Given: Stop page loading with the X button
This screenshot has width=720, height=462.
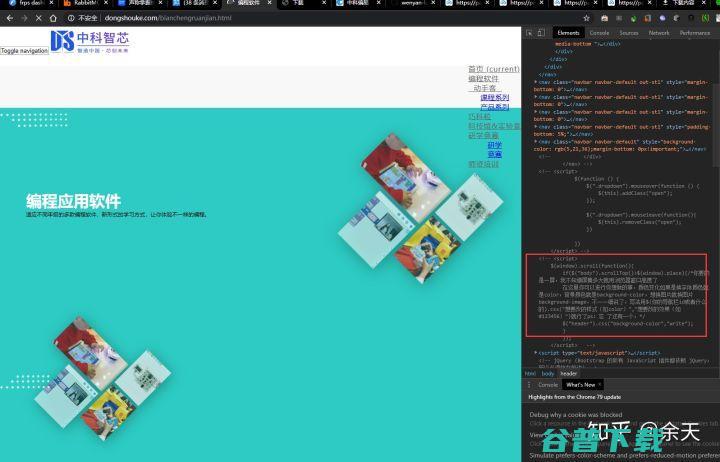Looking at the screenshot, I should pyautogui.click(x=39, y=18).
